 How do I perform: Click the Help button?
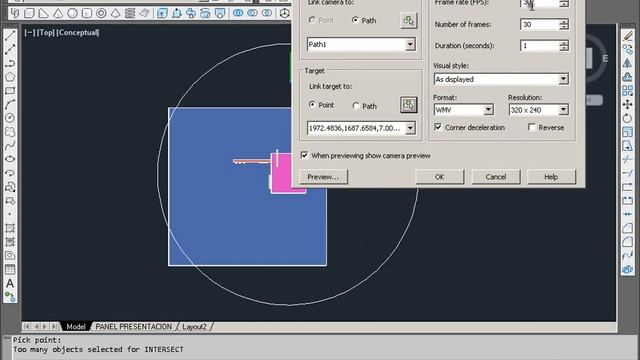(x=551, y=177)
